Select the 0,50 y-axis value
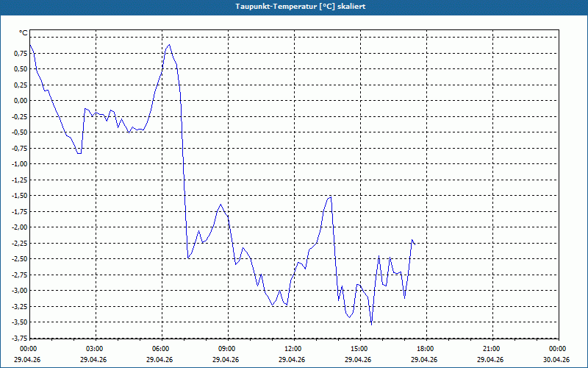Image resolution: width=588 pixels, height=368 pixels. [21, 69]
